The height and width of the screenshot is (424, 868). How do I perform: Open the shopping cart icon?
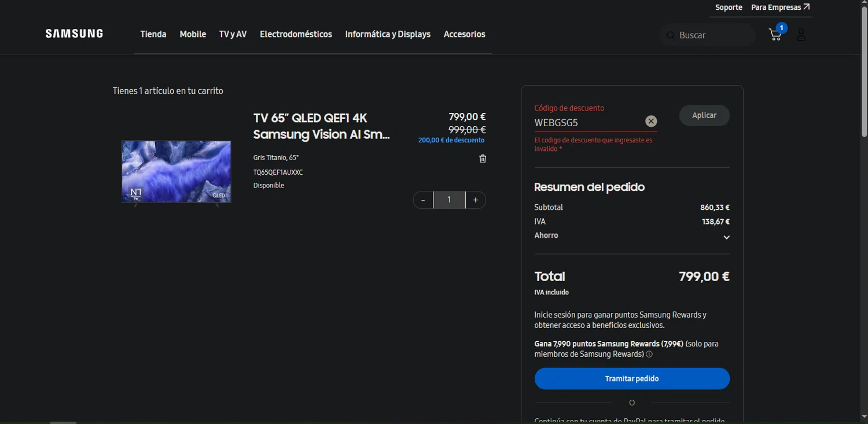tap(776, 34)
